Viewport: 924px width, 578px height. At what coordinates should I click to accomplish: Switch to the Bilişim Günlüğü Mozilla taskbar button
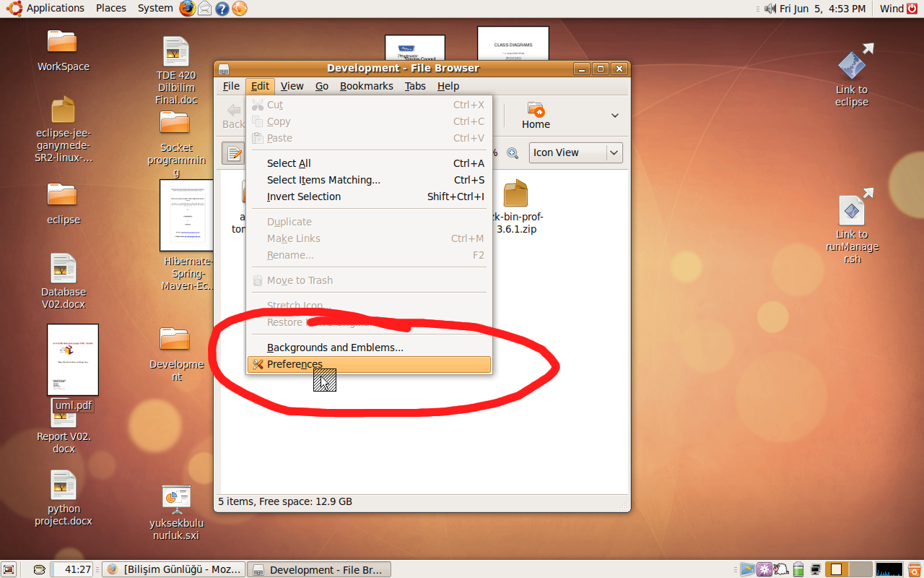coord(173,569)
